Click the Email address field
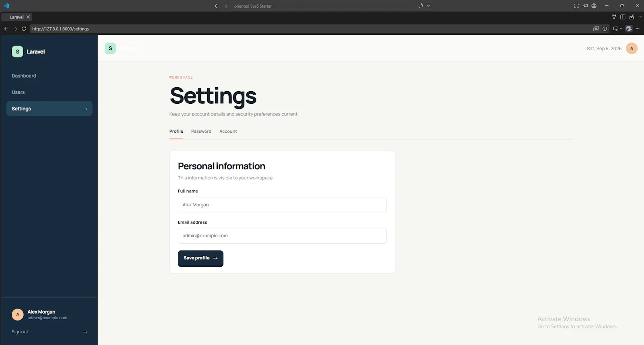The image size is (644, 345). click(282, 236)
